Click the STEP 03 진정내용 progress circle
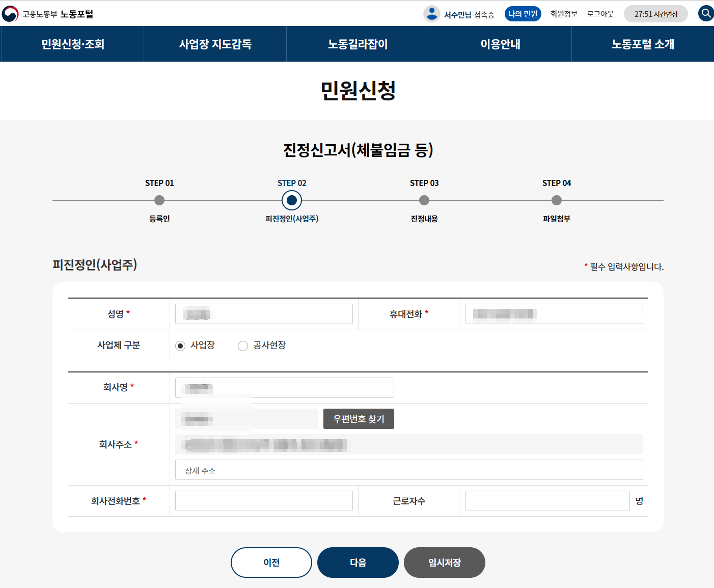714x588 pixels. [x=424, y=201]
